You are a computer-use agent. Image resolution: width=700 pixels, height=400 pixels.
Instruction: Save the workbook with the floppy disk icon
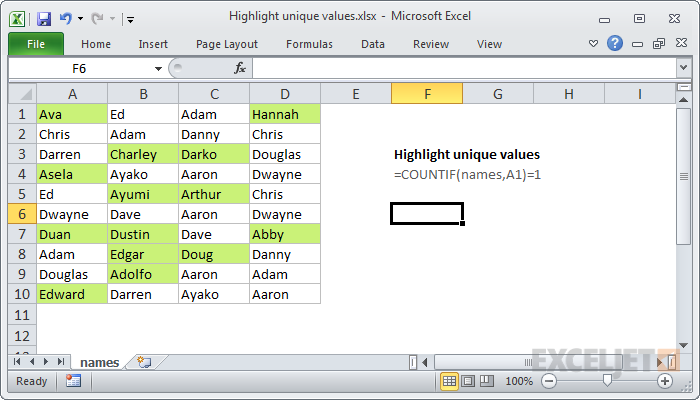44,19
